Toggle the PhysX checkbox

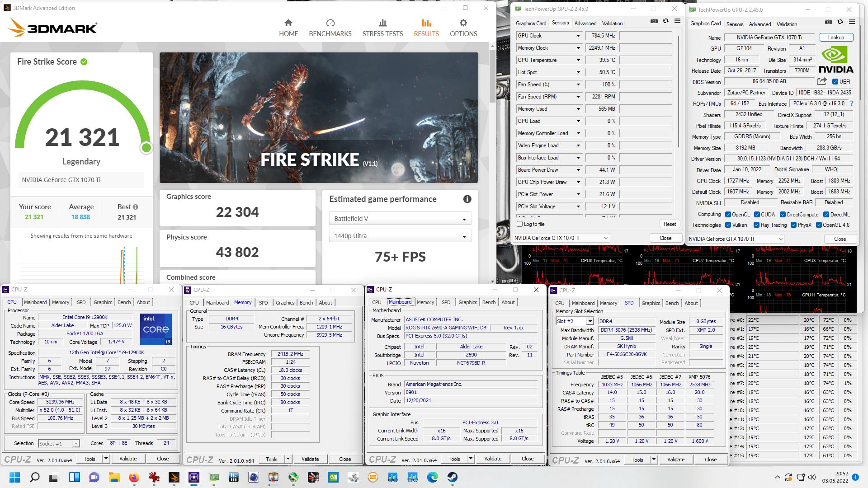793,225
